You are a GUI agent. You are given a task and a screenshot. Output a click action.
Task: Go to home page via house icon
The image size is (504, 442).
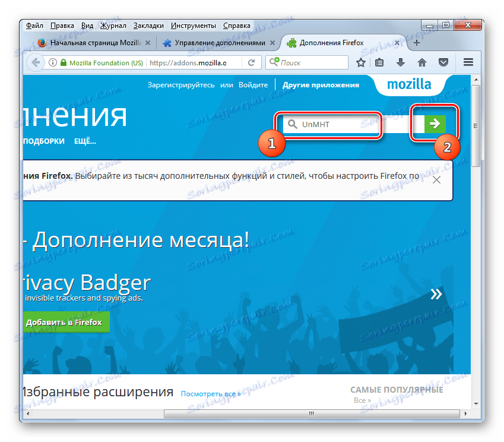click(x=421, y=62)
